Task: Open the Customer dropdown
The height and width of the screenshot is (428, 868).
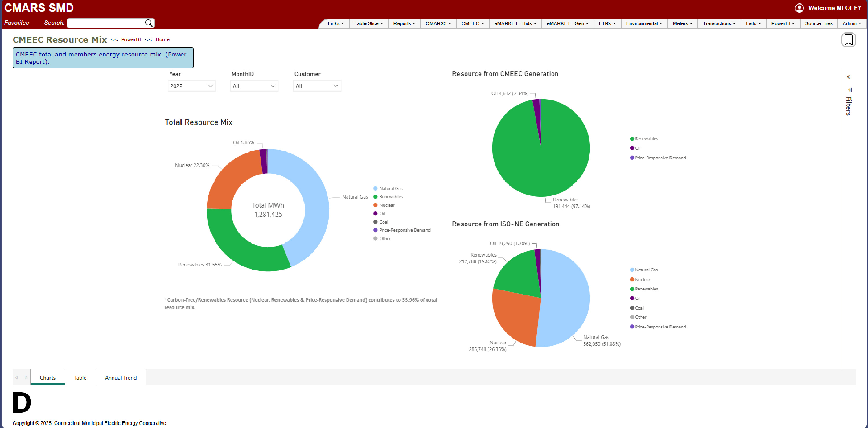Action: 317,86
